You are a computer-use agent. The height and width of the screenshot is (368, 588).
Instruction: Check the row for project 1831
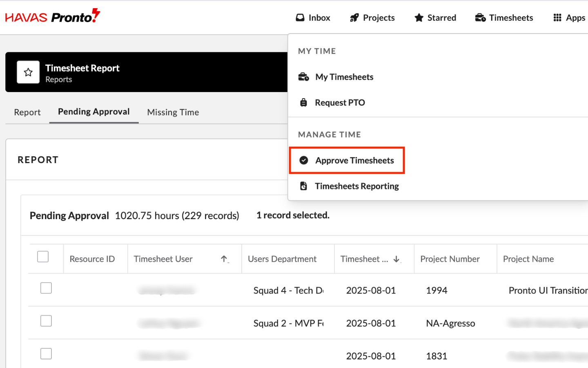tap(46, 354)
